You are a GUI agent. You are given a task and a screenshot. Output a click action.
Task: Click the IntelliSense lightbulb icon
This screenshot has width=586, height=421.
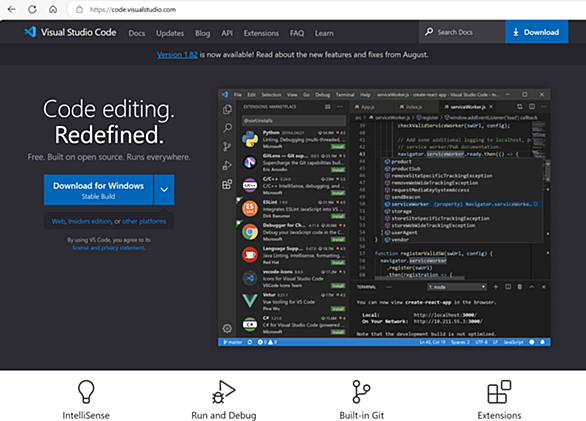(x=86, y=391)
